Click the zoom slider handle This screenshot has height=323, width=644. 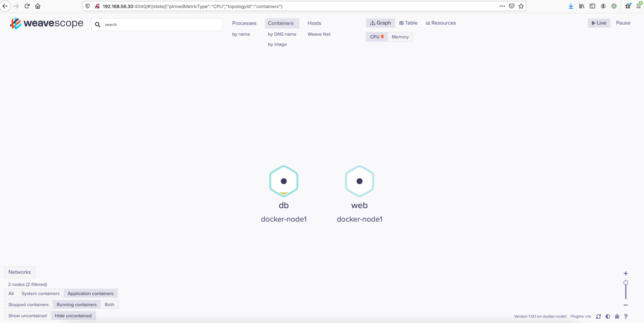coord(625,283)
